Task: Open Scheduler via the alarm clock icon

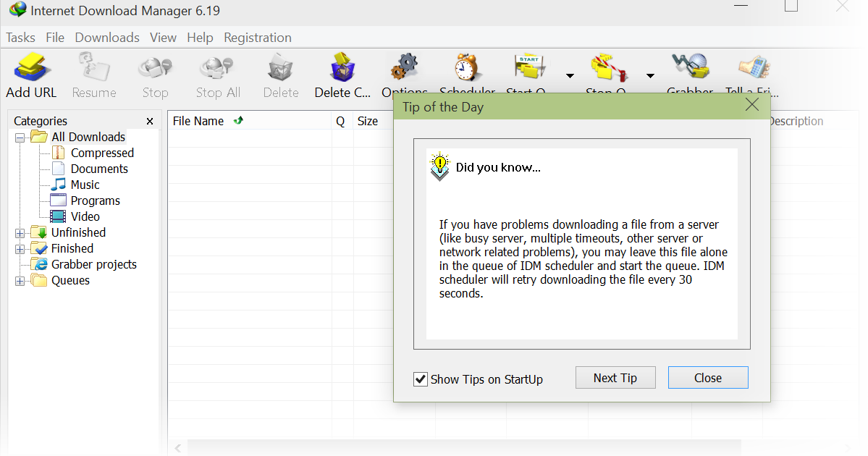Action: [x=466, y=67]
